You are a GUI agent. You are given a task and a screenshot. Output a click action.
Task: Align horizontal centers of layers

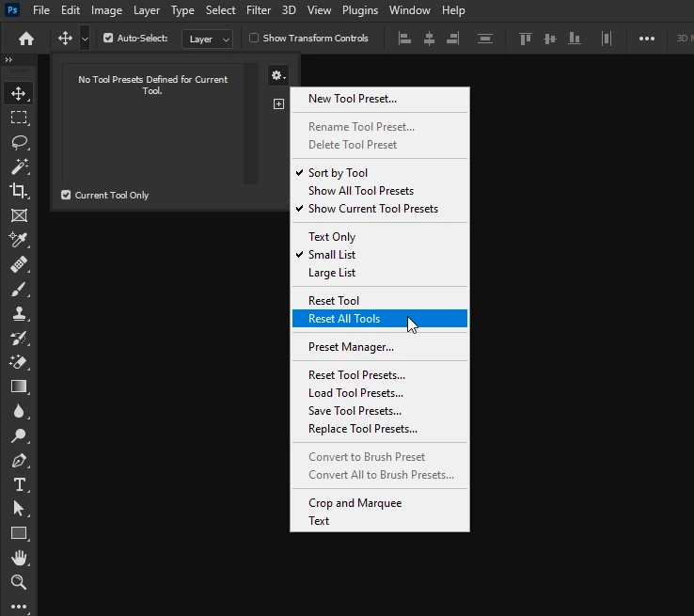(x=429, y=39)
